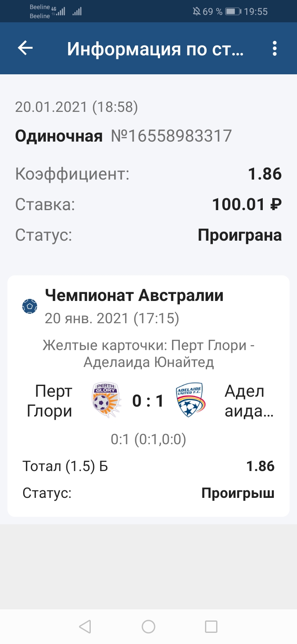Tap the back arrow in header

[x=25, y=49]
